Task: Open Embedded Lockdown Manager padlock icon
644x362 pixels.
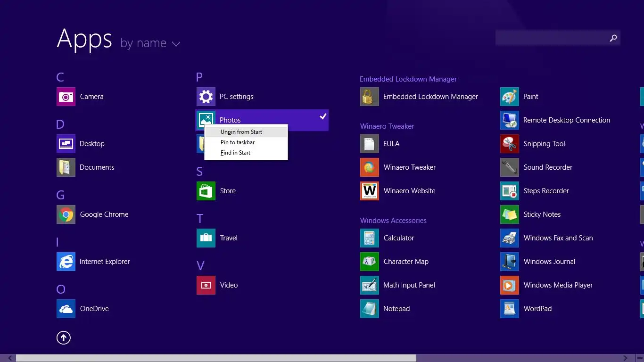Action: tap(370, 97)
